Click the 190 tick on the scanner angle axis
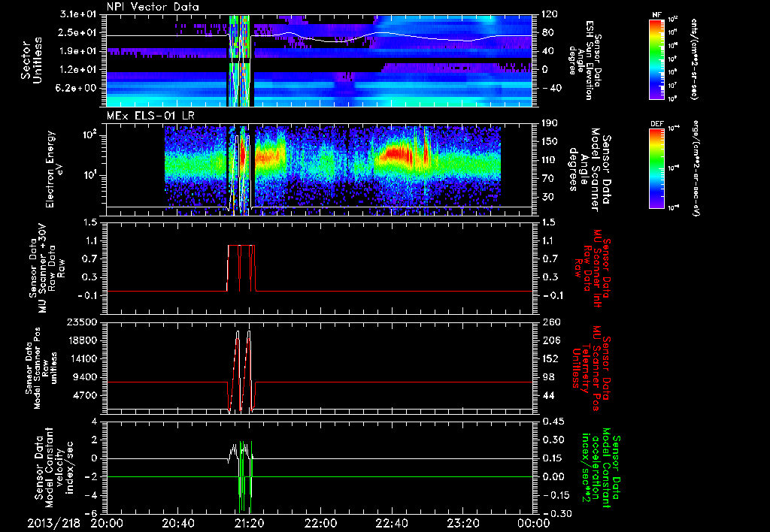The image size is (770, 532). [x=550, y=123]
